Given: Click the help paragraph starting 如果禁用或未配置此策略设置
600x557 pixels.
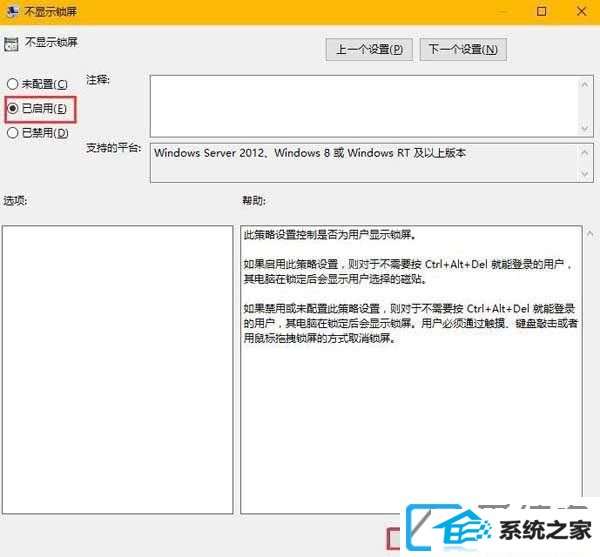Looking at the screenshot, I should pyautogui.click(x=411, y=323).
